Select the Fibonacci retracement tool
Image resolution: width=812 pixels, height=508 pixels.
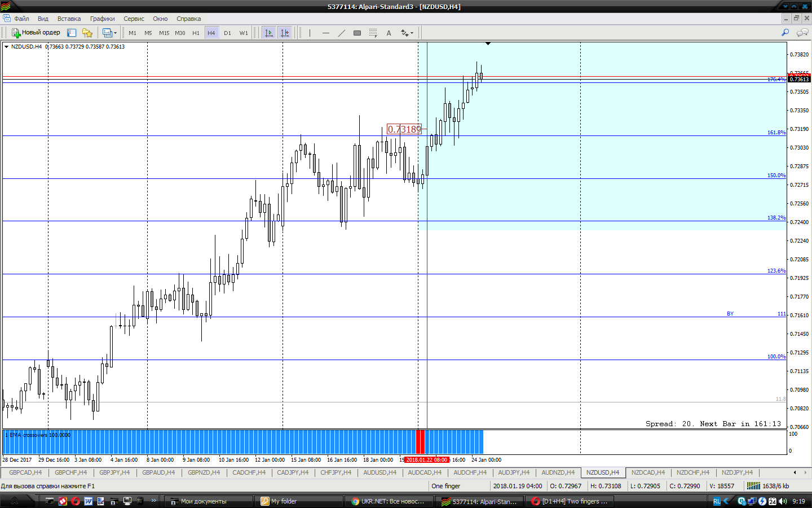pyautogui.click(x=373, y=33)
